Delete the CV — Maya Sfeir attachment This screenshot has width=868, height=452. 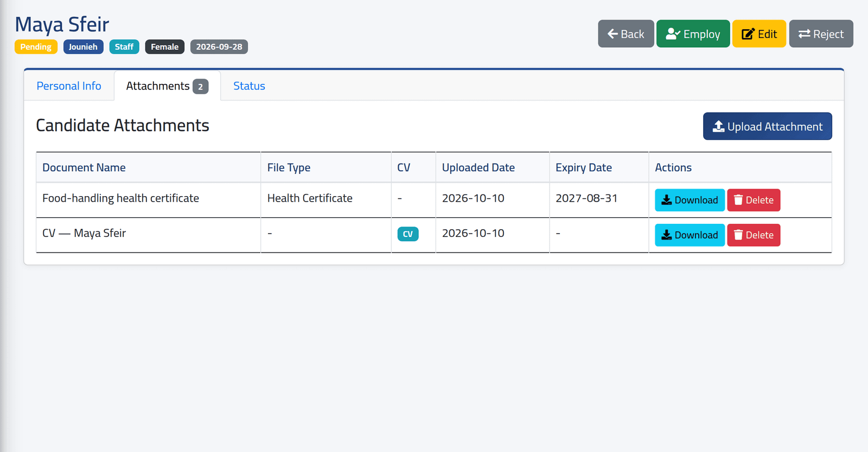(754, 235)
